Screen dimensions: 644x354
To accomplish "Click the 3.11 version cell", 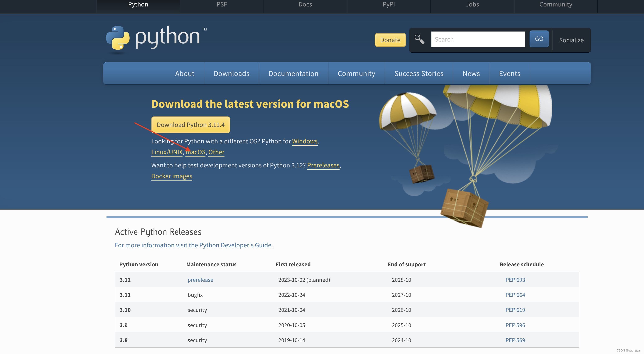I will tap(125, 295).
